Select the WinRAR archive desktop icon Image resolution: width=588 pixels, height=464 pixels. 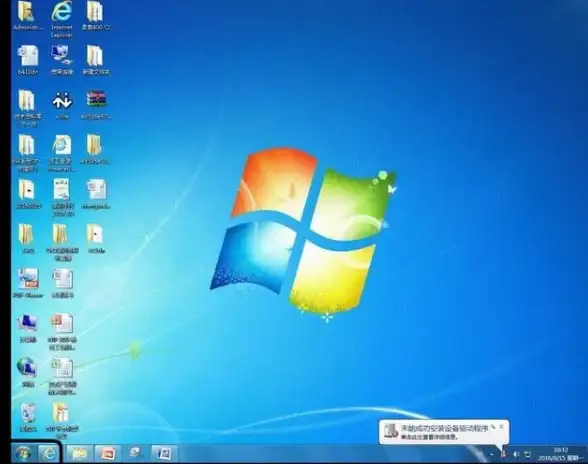pyautogui.click(x=96, y=105)
